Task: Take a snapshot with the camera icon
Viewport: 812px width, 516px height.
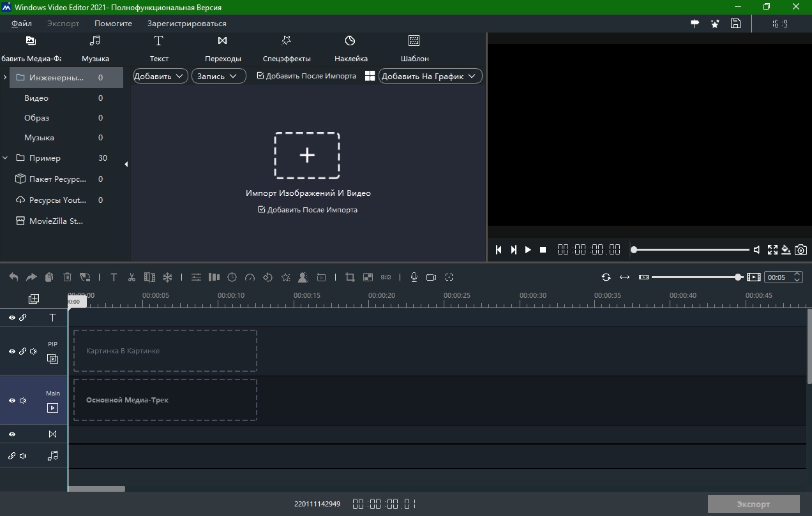Action: point(801,250)
